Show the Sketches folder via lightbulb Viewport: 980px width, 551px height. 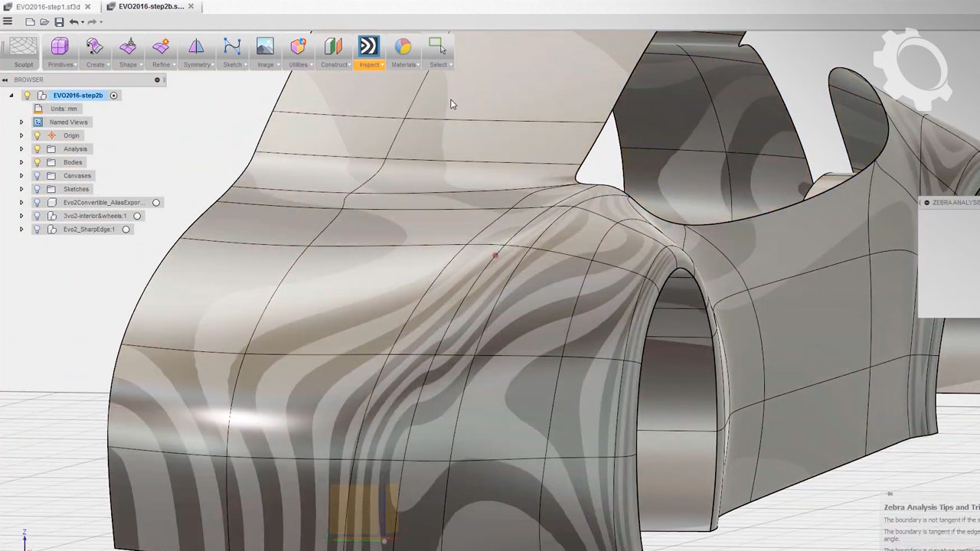(x=37, y=189)
